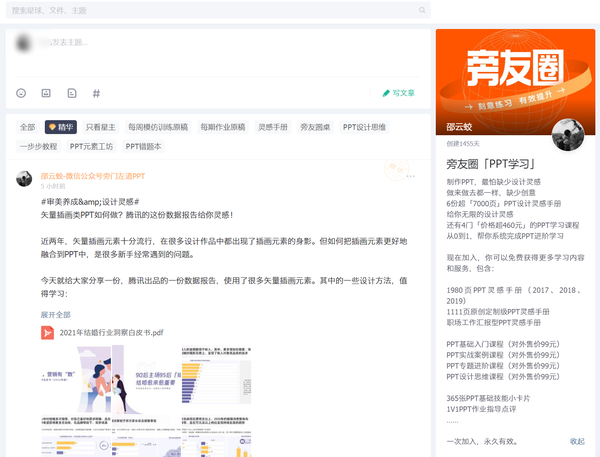600x457 pixels.
Task: Open the wedding couple illustration thumbnail
Action: [76, 380]
